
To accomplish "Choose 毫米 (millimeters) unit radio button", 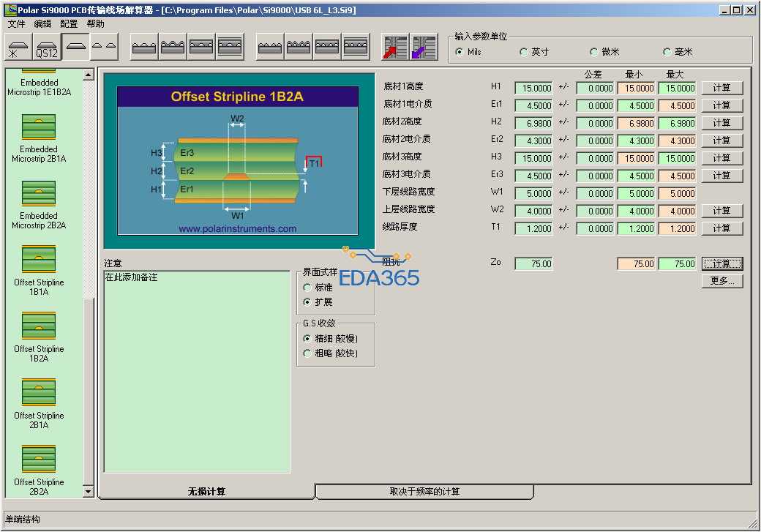I will pyautogui.click(x=667, y=52).
